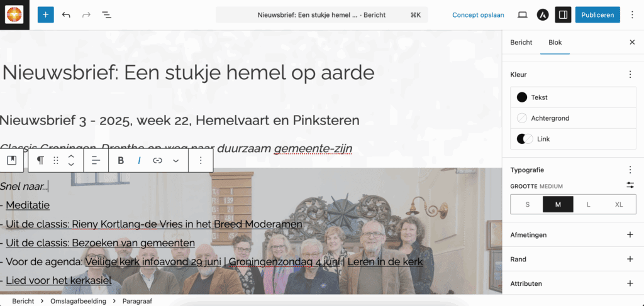Open the text alignment dropdown
Viewport: 644px width, 306px height.
96,160
